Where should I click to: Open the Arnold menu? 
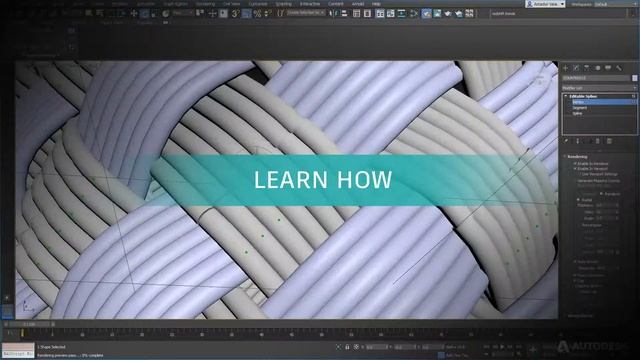(x=358, y=4)
